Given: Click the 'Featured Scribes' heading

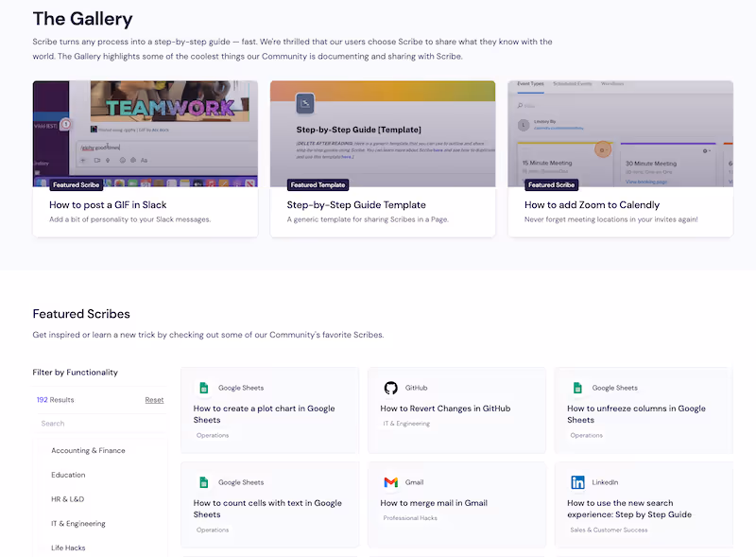Looking at the screenshot, I should 81,314.
